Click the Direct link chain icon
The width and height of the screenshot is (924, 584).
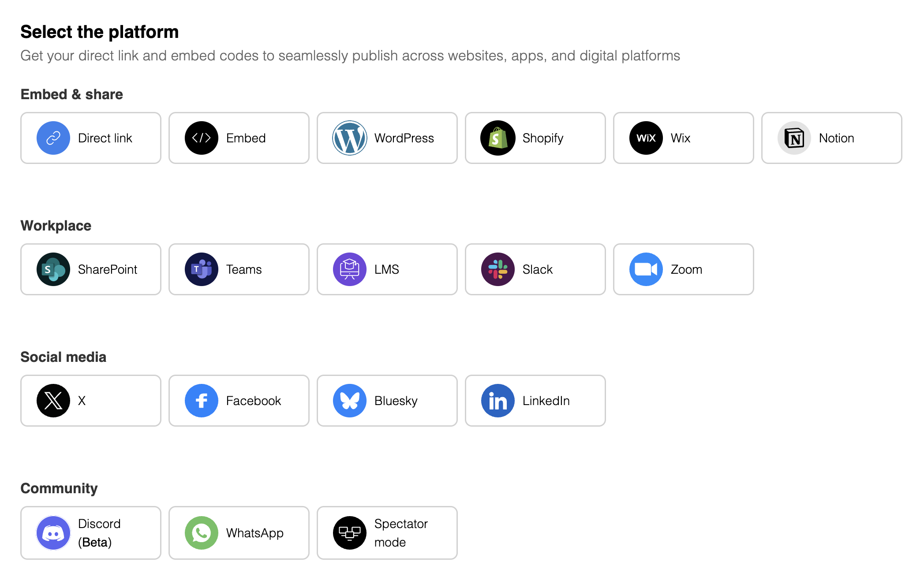tap(53, 138)
